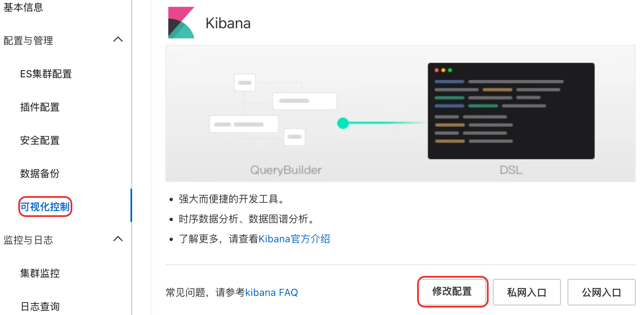Open 集群监控 page
This screenshot has height=315, width=644.
[40, 273]
